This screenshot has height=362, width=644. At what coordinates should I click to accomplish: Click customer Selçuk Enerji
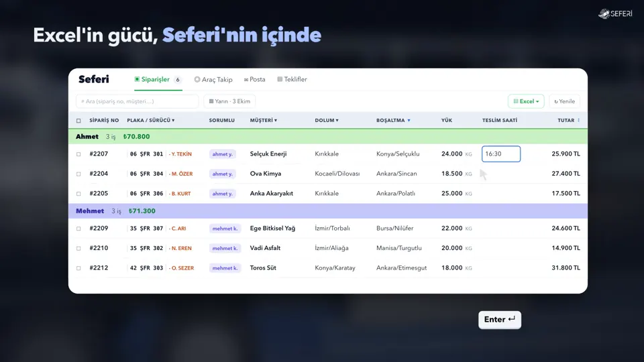coord(268,154)
